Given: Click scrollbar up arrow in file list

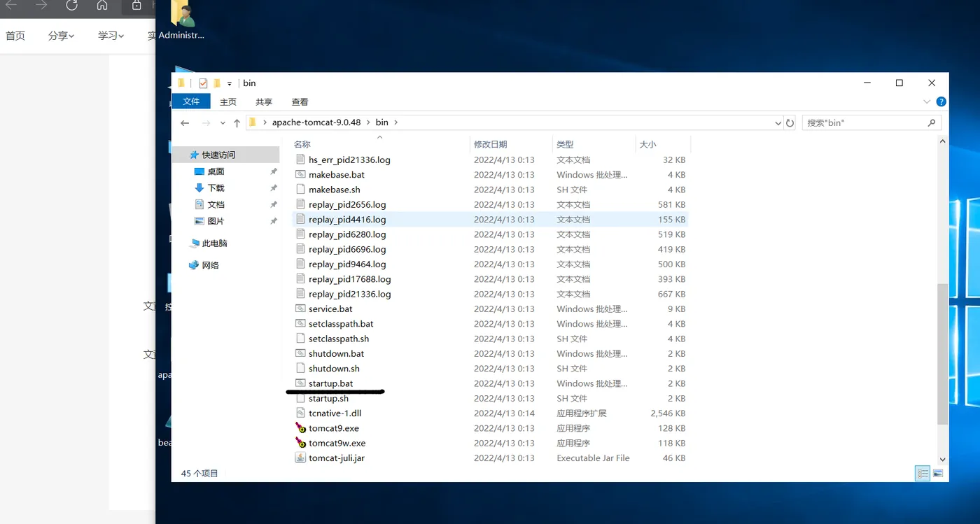Looking at the screenshot, I should 942,141.
